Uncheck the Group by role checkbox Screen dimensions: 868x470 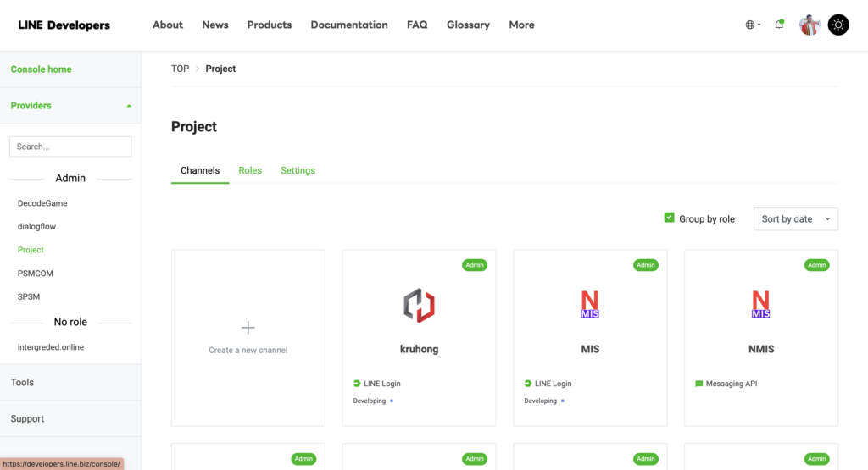(x=669, y=218)
